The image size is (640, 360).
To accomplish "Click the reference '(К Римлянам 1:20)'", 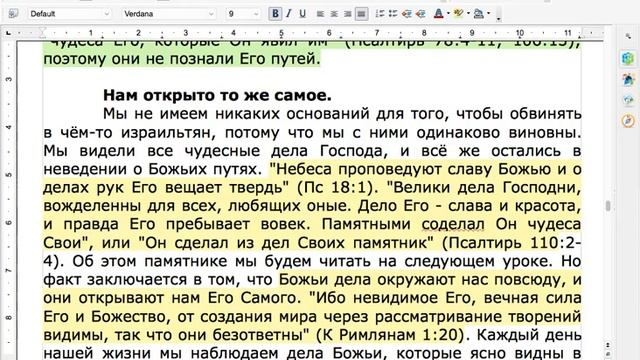I will [391, 335].
